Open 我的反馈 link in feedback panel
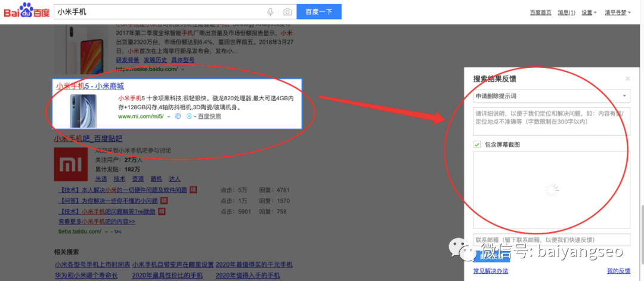 click(618, 271)
